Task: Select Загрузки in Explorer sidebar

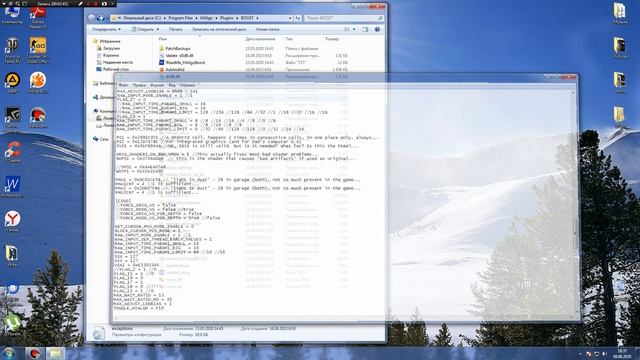Action: (x=108, y=48)
